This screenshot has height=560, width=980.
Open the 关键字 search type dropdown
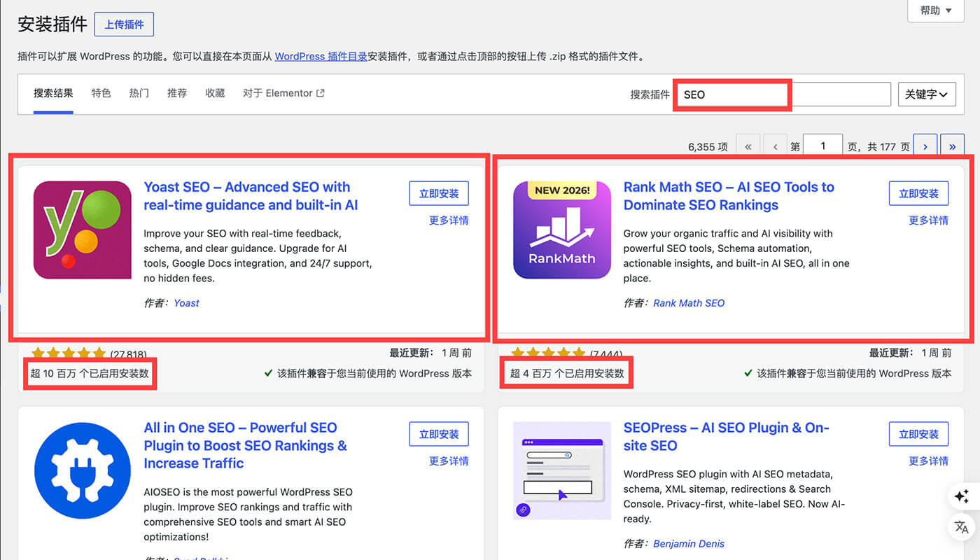coord(927,94)
